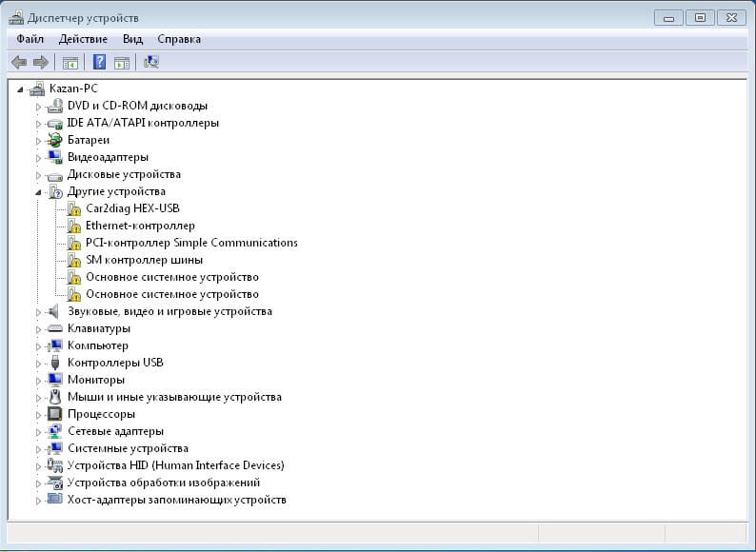Click the Видеоадаптеры display adapter icon
Viewport: 756px width, 552px height.
[x=55, y=157]
